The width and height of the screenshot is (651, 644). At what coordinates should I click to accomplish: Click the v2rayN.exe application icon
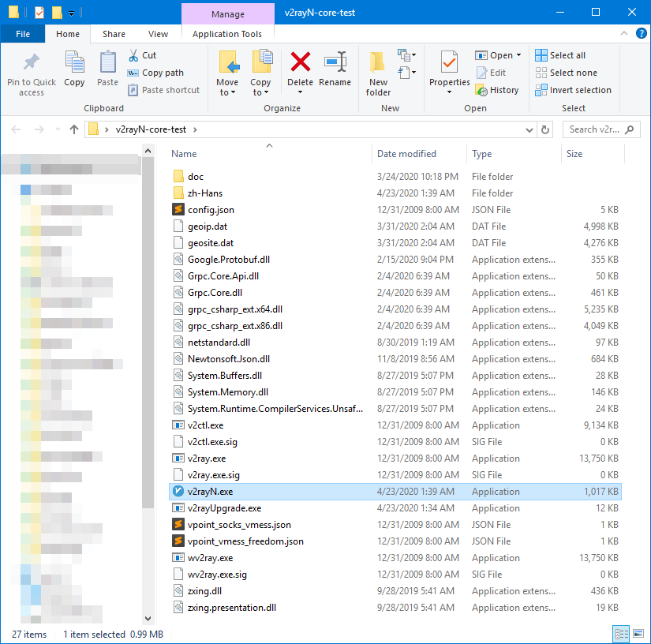(x=178, y=492)
